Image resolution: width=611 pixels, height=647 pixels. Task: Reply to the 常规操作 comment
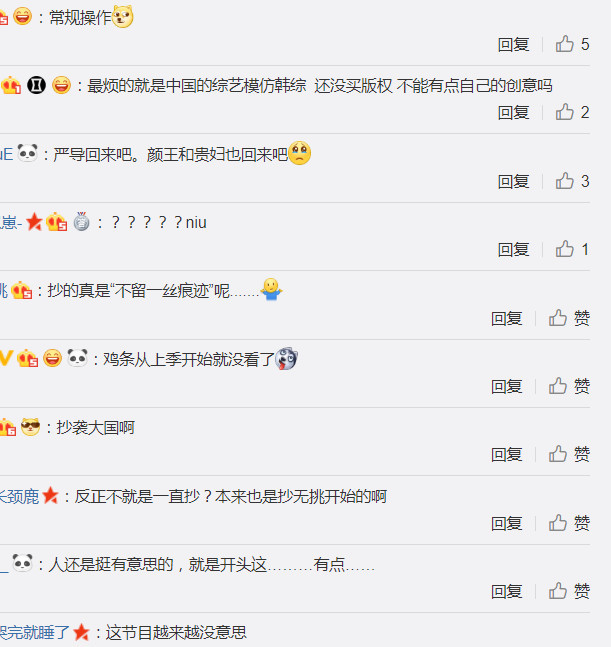514,44
